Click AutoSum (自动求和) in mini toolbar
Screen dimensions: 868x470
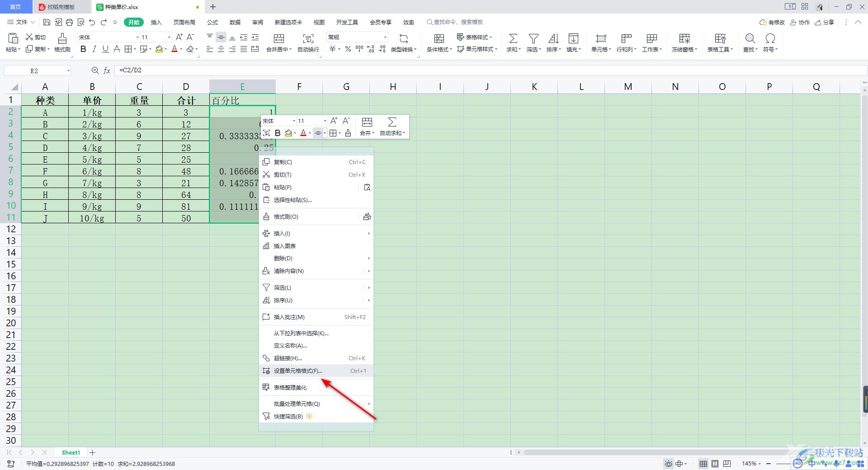tap(392, 127)
